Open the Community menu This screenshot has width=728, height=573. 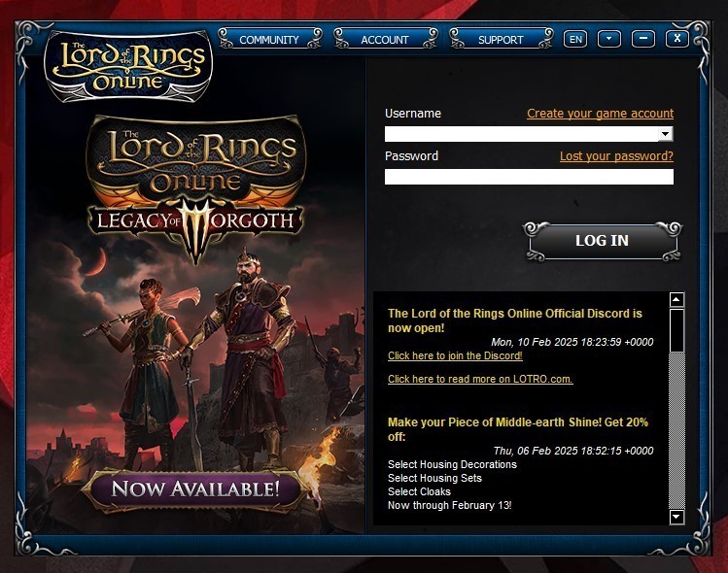269,40
